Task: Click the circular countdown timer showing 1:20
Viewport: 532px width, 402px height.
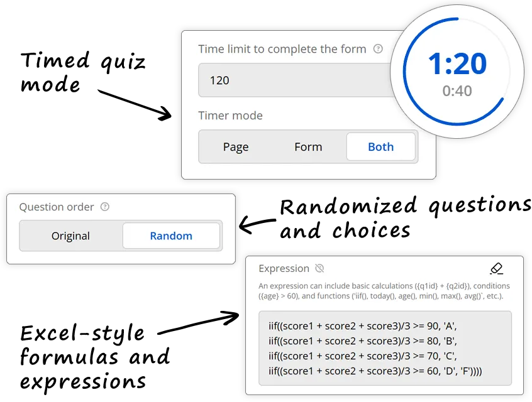Action: pyautogui.click(x=457, y=72)
